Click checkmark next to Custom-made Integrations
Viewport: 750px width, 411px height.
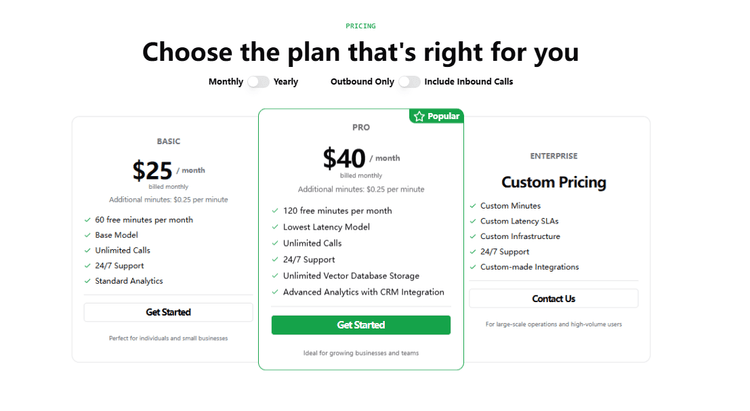[x=472, y=267]
